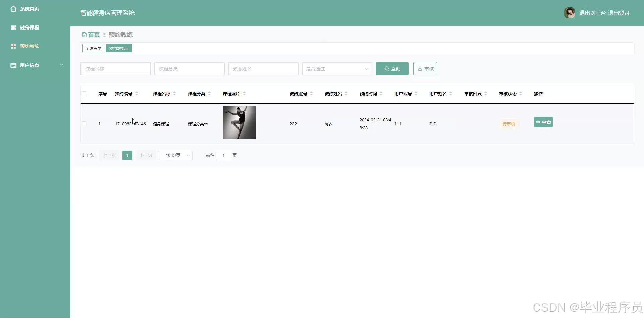The height and width of the screenshot is (318, 644).
Task: Click the 2024-03-21 booking time cell
Action: point(375,124)
